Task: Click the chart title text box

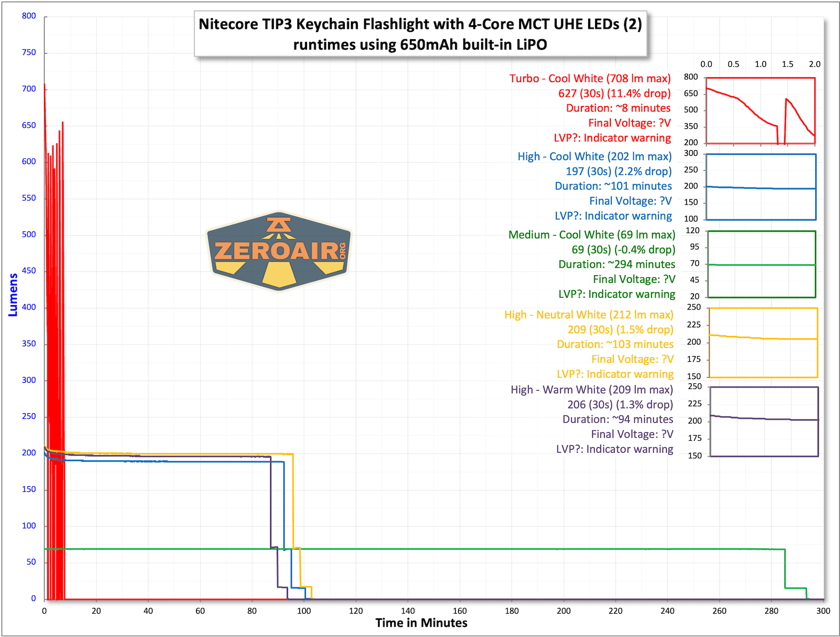Action: coord(420,34)
